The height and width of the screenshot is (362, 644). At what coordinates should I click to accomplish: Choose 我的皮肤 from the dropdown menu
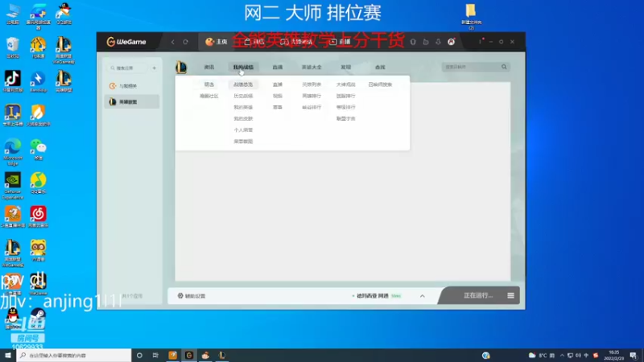pos(243,118)
